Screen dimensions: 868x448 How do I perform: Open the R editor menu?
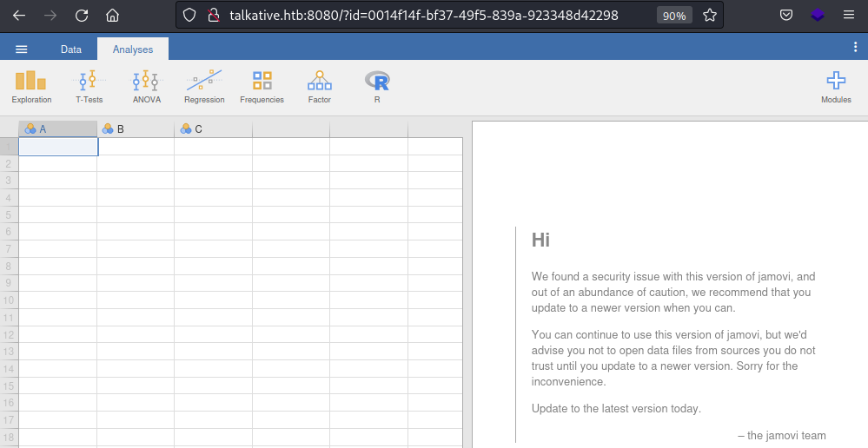click(377, 87)
